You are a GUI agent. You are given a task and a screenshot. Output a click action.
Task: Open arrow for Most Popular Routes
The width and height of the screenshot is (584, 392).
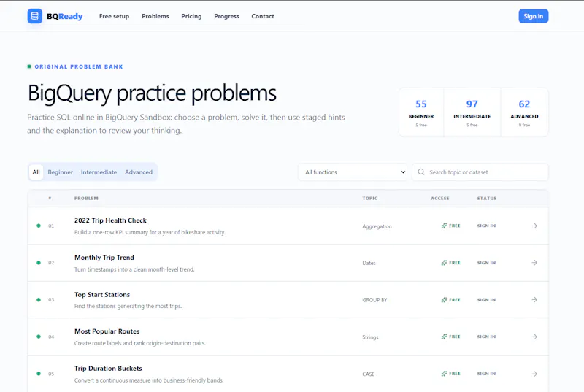534,337
